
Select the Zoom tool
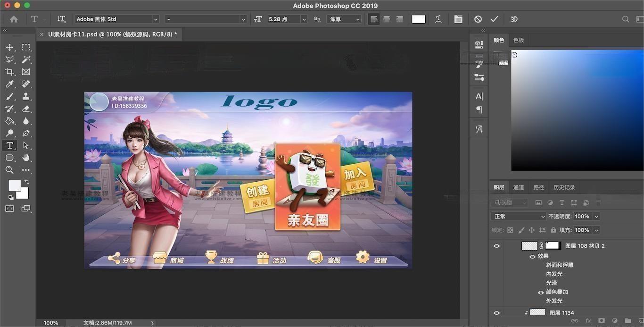[9, 170]
